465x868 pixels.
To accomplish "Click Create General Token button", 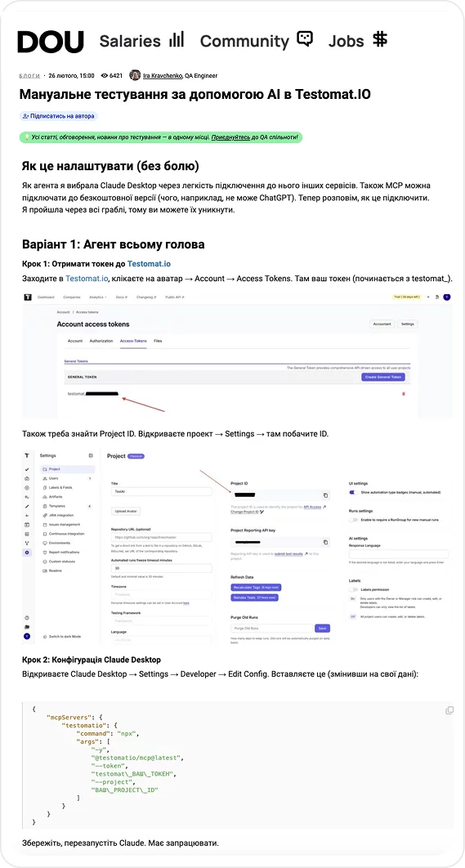I will click(x=383, y=377).
